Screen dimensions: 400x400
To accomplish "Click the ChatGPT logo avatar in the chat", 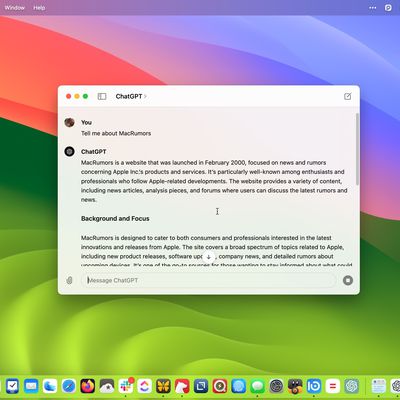I will click(x=69, y=152).
